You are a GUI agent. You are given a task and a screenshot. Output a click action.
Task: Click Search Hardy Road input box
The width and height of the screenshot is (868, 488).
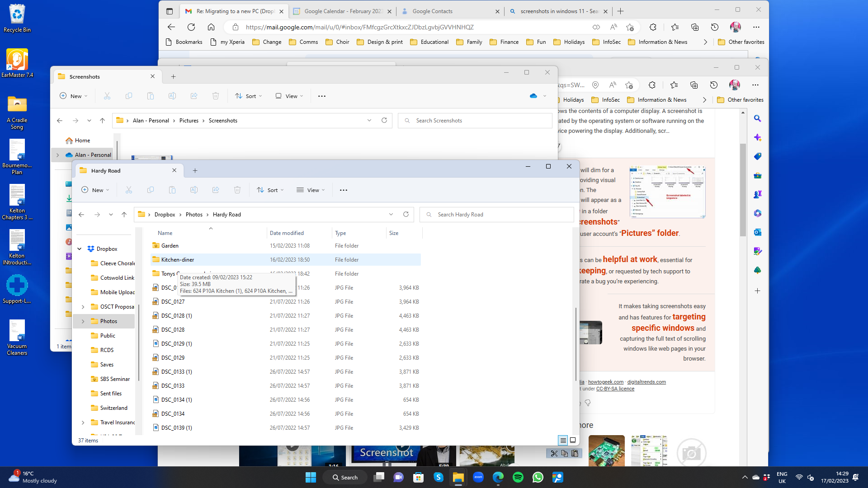pyautogui.click(x=497, y=215)
